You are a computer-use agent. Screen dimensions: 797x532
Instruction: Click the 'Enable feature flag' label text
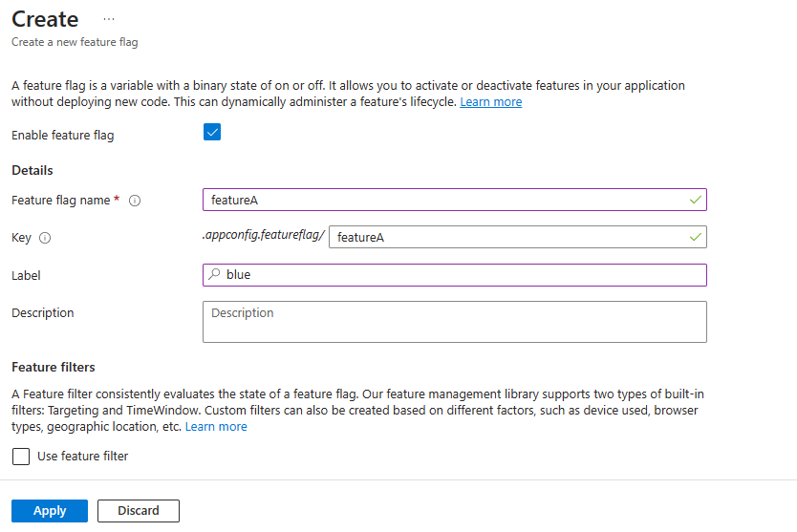click(x=63, y=136)
